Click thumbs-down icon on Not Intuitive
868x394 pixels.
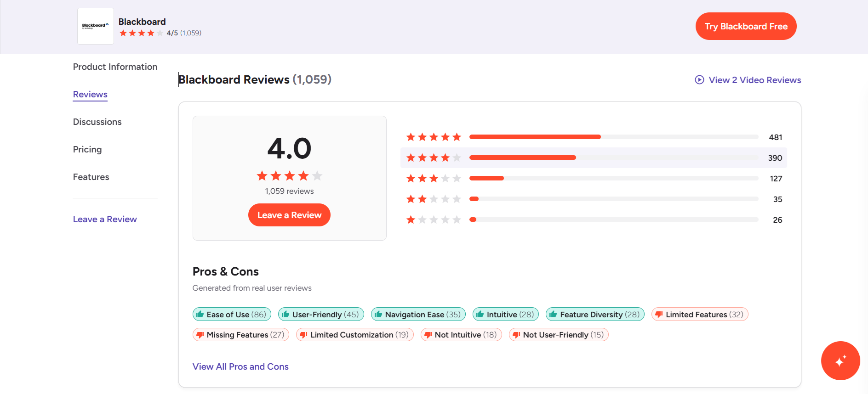click(428, 335)
